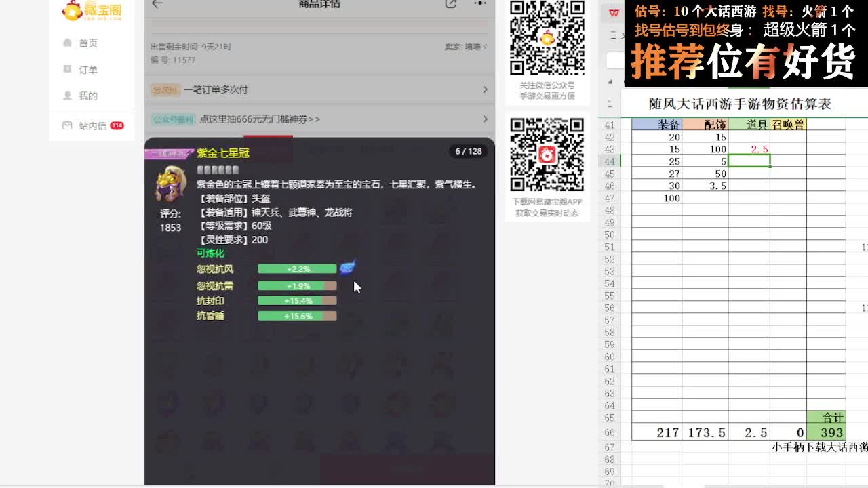
Task: Click the three-dot more options icon
Action: tap(480, 4)
